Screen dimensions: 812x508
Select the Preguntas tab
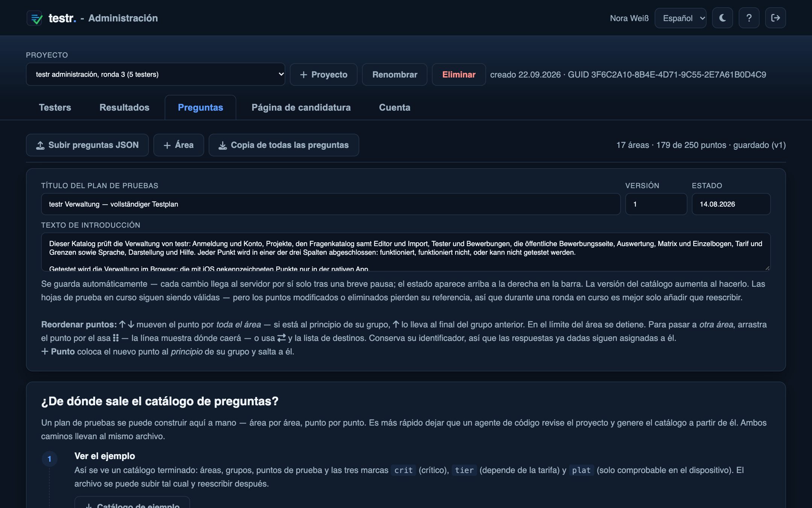point(200,108)
